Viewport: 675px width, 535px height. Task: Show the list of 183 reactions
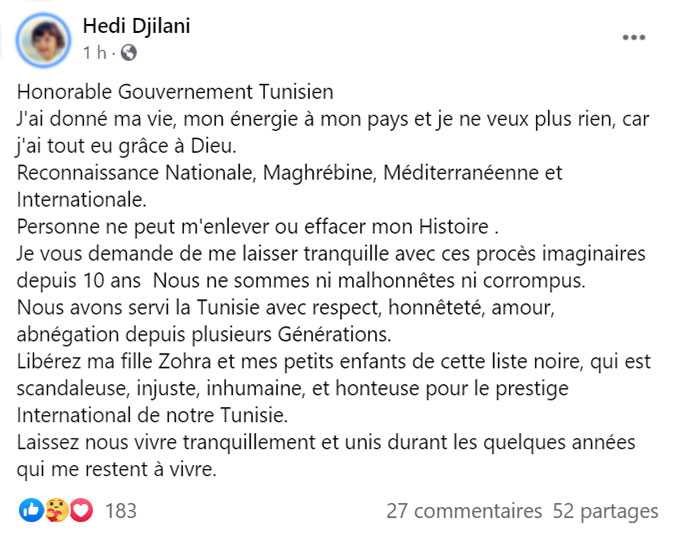[121, 511]
